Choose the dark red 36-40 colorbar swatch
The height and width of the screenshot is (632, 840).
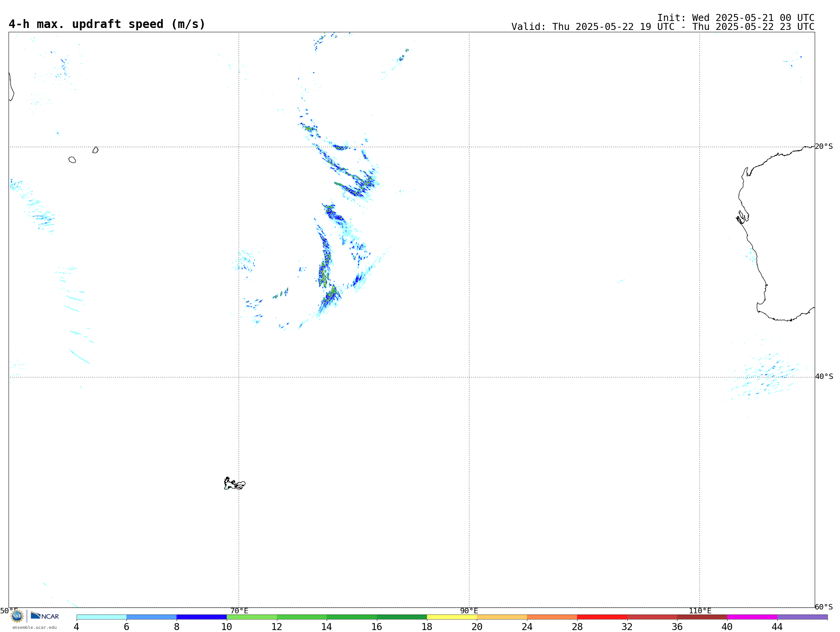point(702,617)
